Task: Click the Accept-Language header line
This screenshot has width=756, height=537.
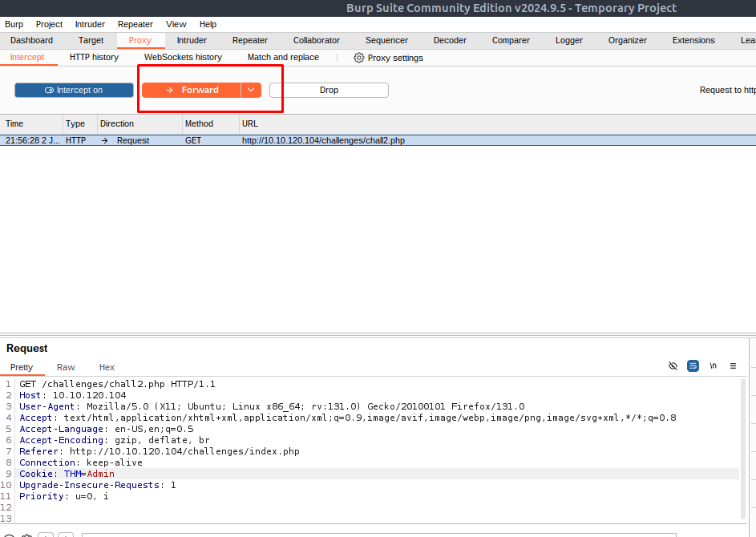Action: pos(106,429)
